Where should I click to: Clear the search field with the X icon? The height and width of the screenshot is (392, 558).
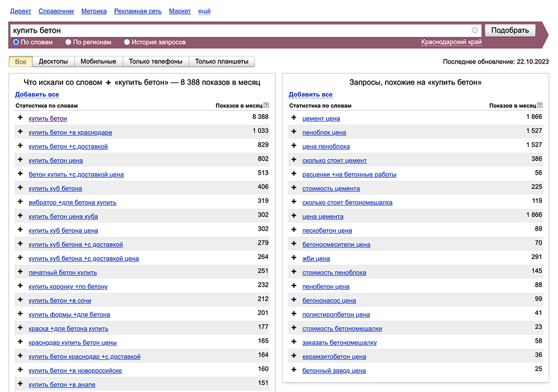pos(475,30)
